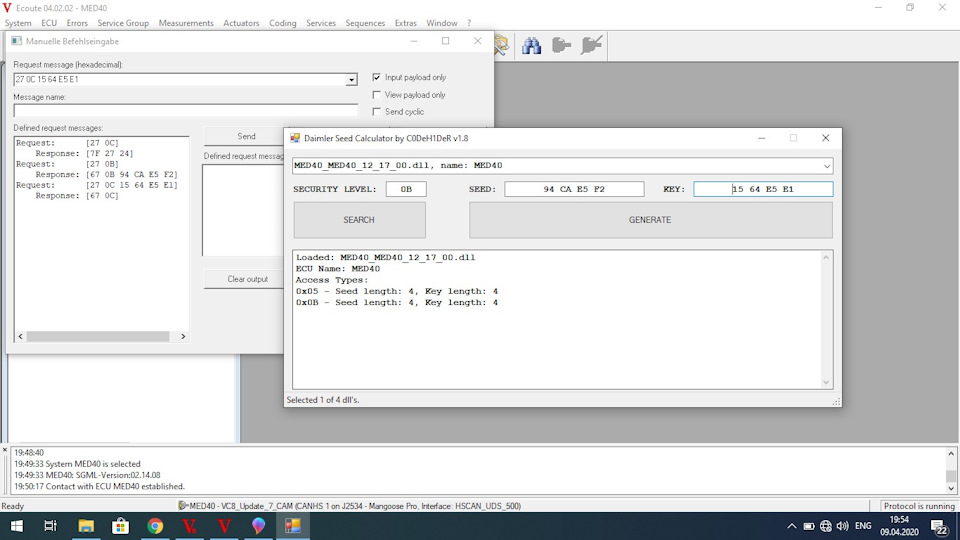Click the gray plug connect toolbar icon
The image size is (960, 540).
[x=561, y=45]
